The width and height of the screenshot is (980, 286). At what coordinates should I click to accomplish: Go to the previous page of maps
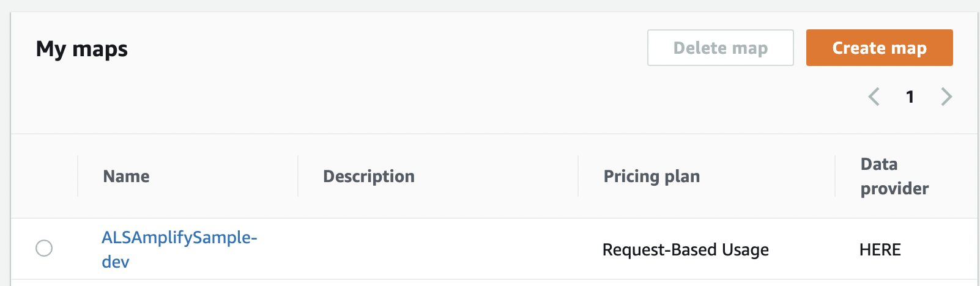(x=874, y=97)
